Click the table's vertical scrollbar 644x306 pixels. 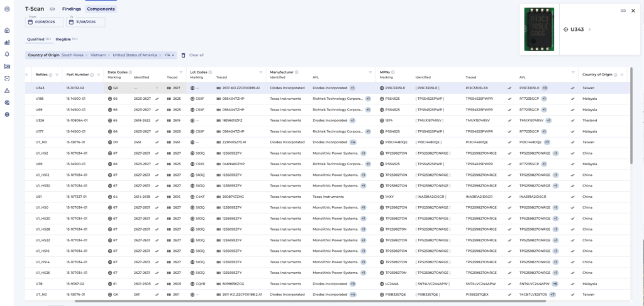[631, 116]
